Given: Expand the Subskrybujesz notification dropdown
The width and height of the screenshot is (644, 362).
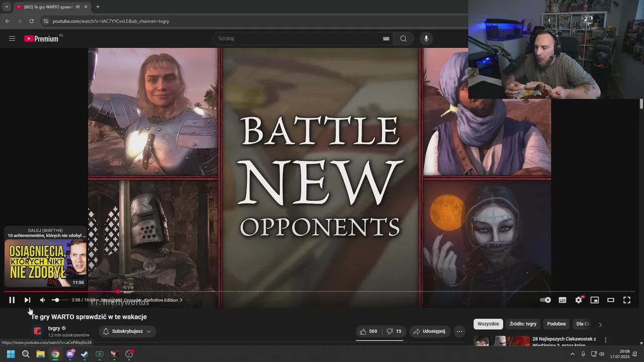Looking at the screenshot, I should (x=127, y=331).
